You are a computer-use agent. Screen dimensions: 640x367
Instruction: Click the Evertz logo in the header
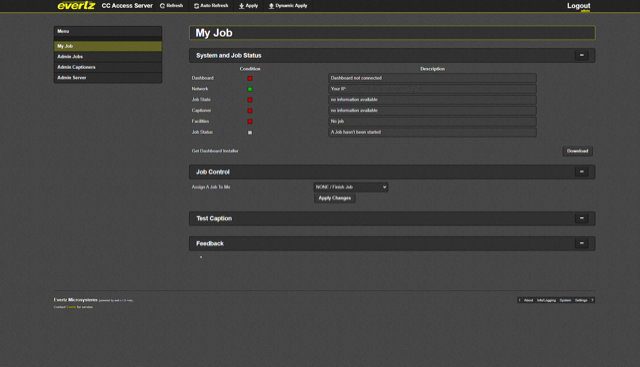point(76,6)
